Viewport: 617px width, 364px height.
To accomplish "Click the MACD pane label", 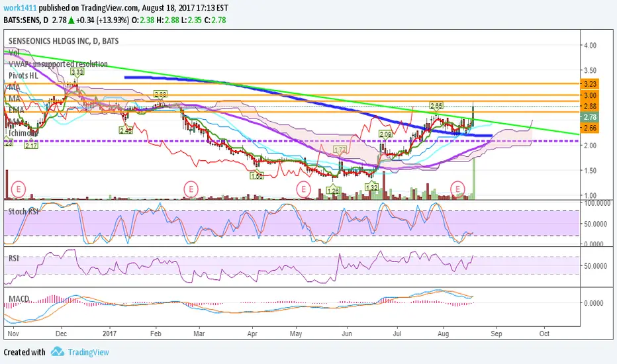I will 19,298.
